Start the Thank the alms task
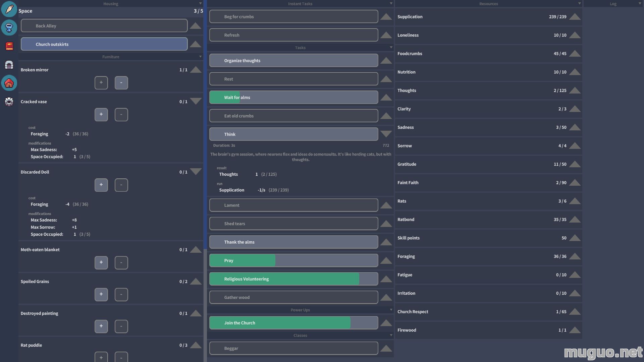This screenshot has height=362, width=644. click(293, 242)
